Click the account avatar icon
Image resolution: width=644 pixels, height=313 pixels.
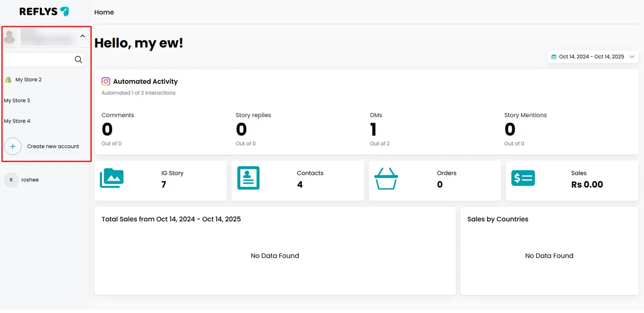9,37
